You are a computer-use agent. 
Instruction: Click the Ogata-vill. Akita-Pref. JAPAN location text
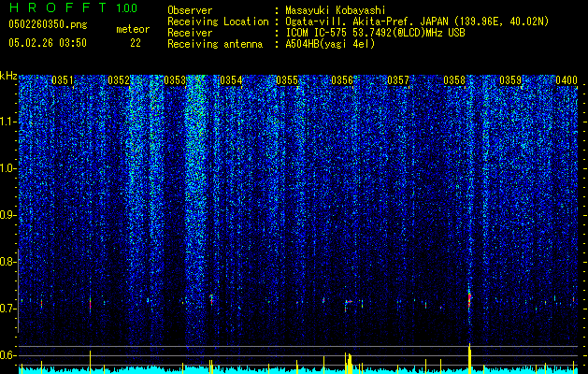(x=418, y=22)
